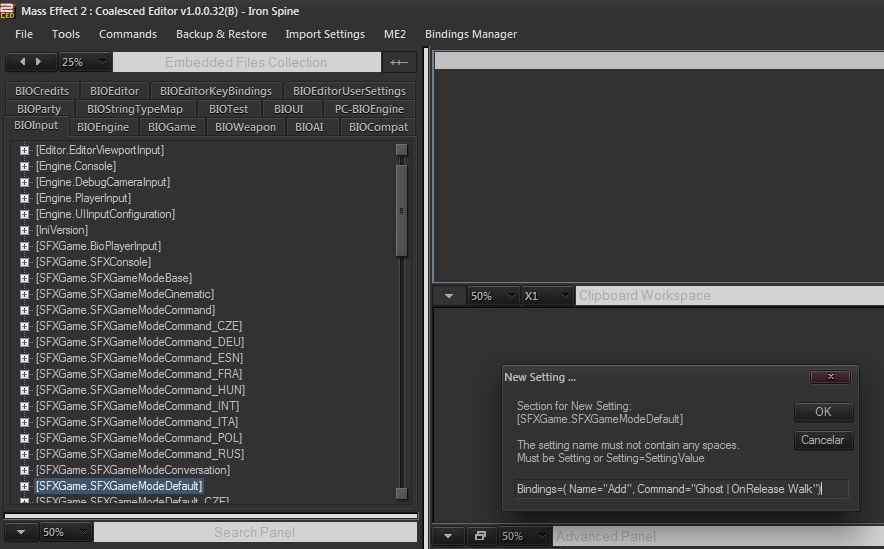Viewport: 884px width, 549px height.
Task: Open the 50% dropdown in Clipboard Workspace bar
Action: pos(493,296)
